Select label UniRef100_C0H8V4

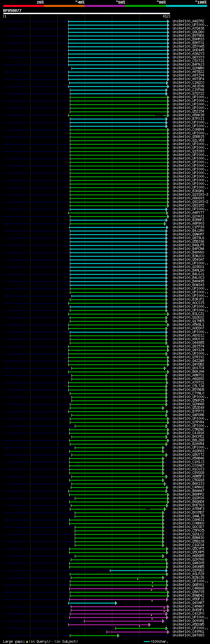(188, 130)
